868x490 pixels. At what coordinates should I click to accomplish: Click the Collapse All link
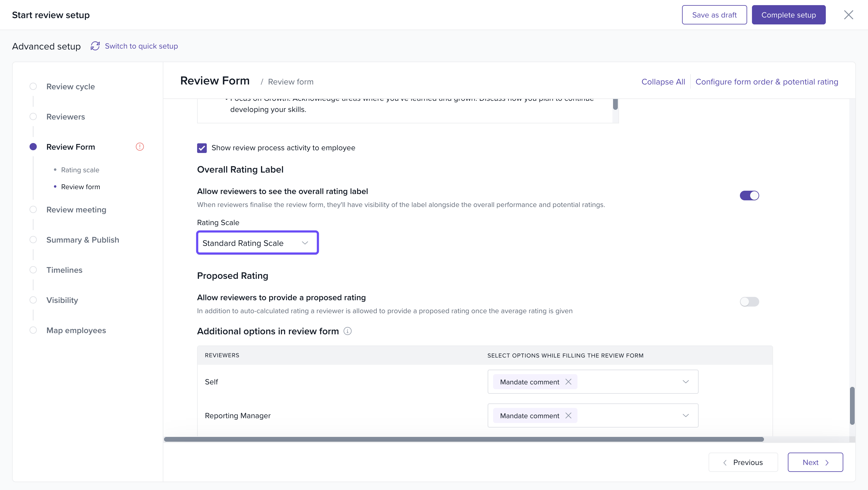coord(663,81)
